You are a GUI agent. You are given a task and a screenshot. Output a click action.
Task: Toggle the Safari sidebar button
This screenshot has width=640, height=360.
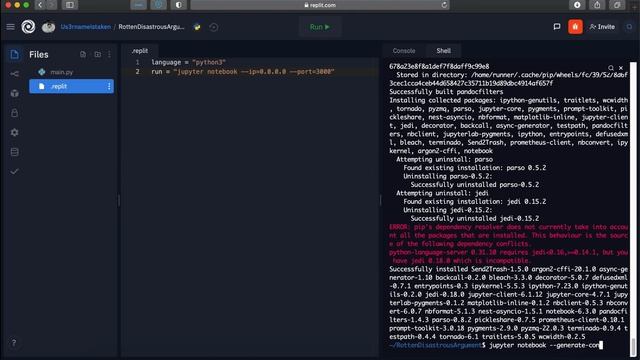pyautogui.click(x=70, y=5)
